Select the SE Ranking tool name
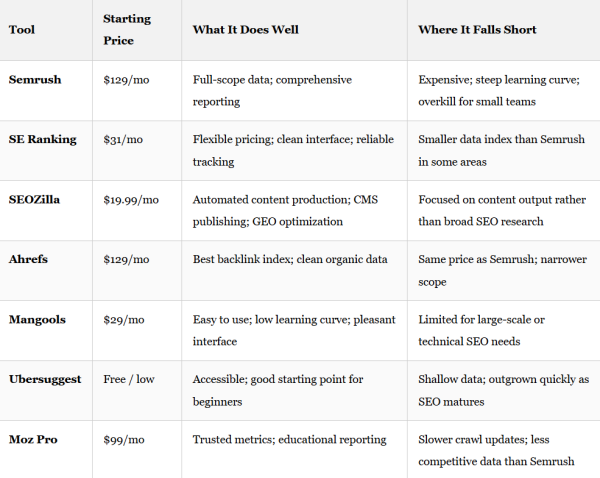Viewport: 600px width, 478px height. click(41, 139)
